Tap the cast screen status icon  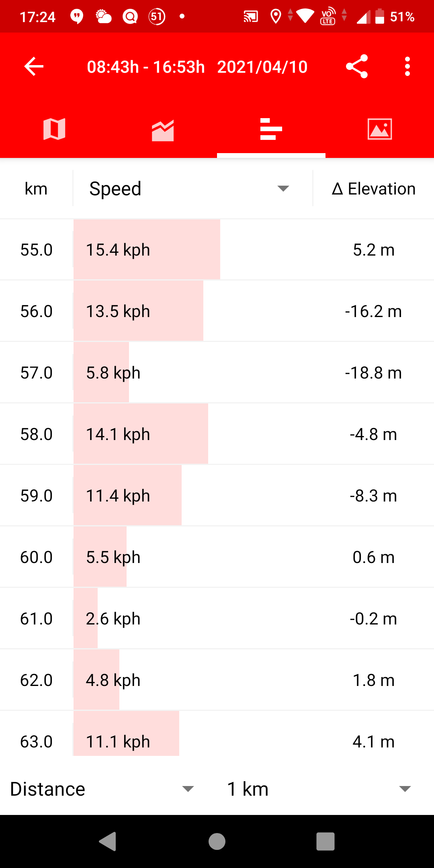point(250,16)
